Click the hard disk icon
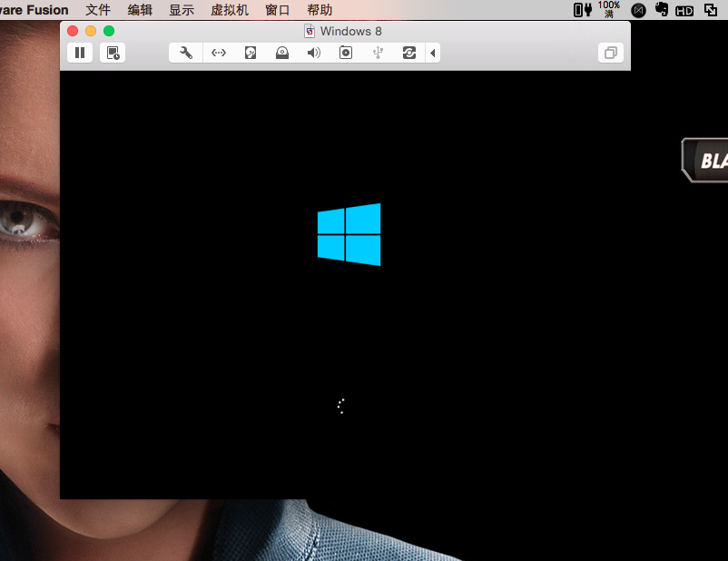Viewport: 728px width, 561px height. [251, 53]
